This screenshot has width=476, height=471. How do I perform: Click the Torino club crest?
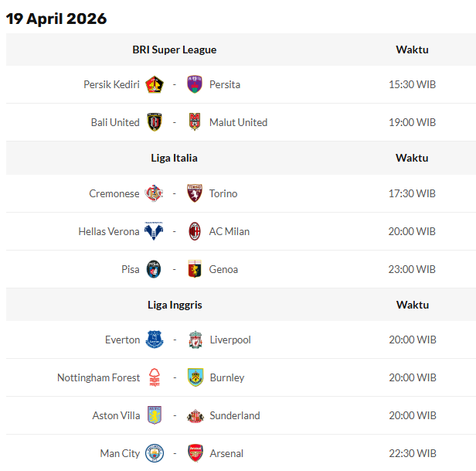195,193
